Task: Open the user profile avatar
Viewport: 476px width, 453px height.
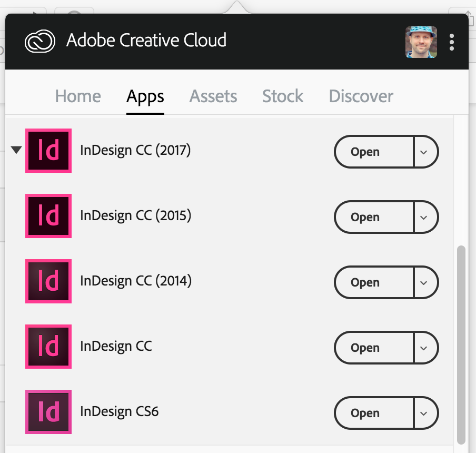Action: (x=421, y=42)
